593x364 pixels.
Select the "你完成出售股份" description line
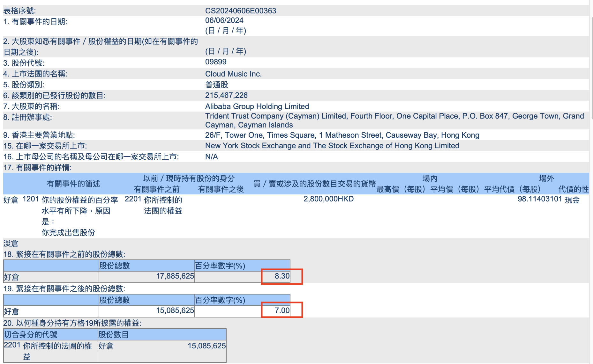(x=68, y=233)
